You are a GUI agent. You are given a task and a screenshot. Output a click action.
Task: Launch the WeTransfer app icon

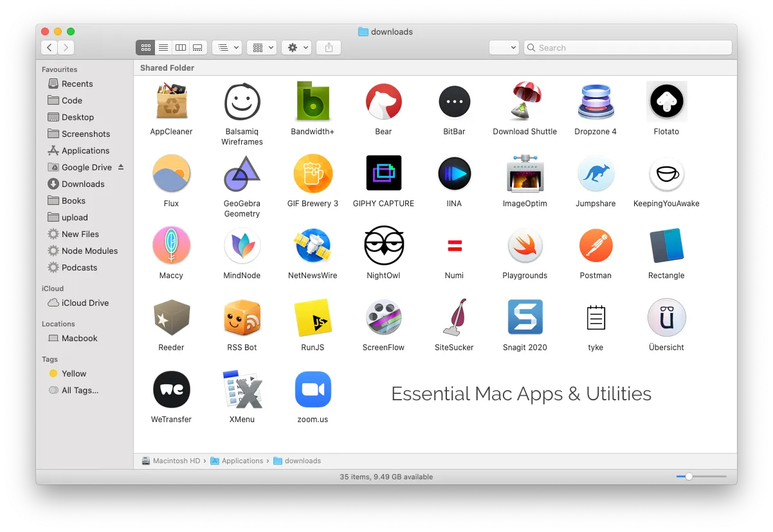pyautogui.click(x=171, y=389)
